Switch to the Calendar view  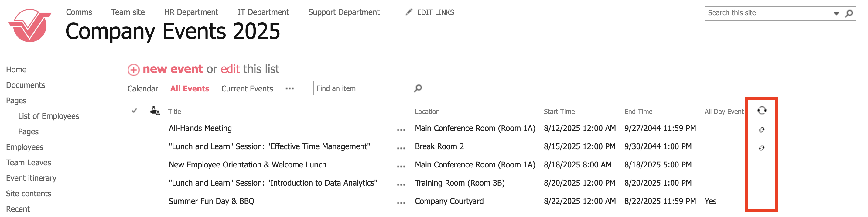(x=142, y=89)
